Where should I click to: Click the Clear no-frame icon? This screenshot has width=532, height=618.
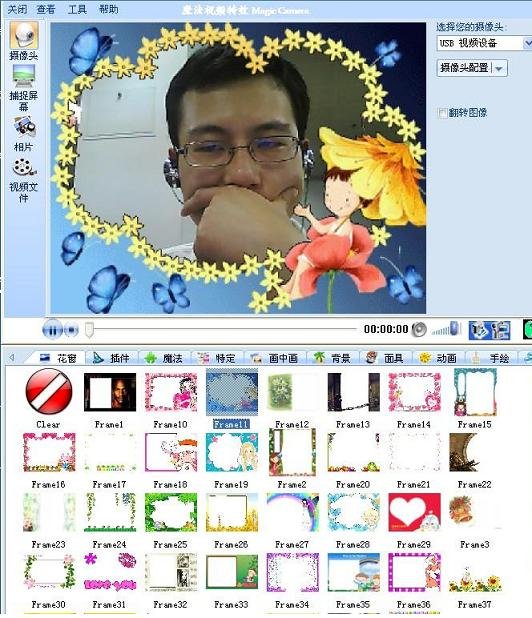(x=48, y=391)
